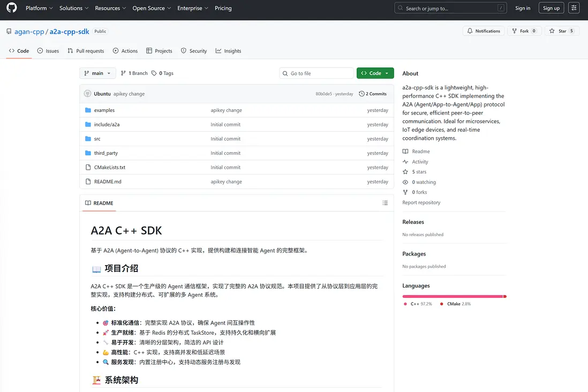
Task: Click the bell icon in Notifications
Action: click(470, 31)
